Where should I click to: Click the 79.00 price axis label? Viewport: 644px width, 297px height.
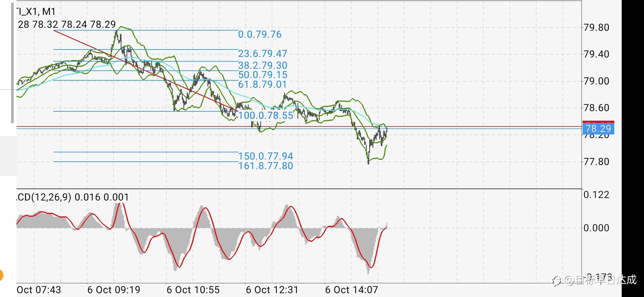pyautogui.click(x=596, y=81)
